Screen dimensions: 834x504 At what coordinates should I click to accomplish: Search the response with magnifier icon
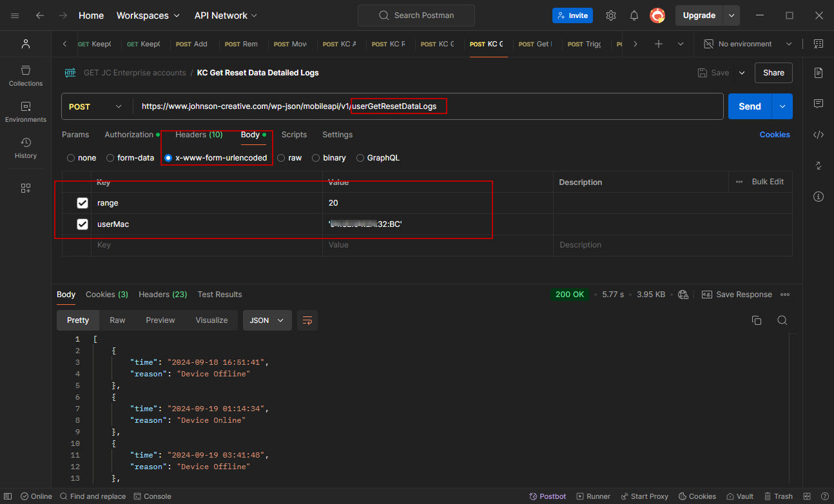coord(782,320)
